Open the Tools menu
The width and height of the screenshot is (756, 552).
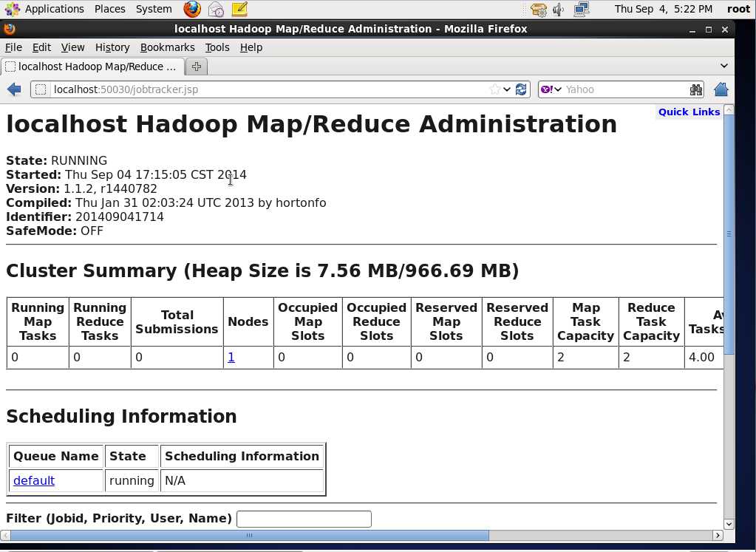pos(217,47)
